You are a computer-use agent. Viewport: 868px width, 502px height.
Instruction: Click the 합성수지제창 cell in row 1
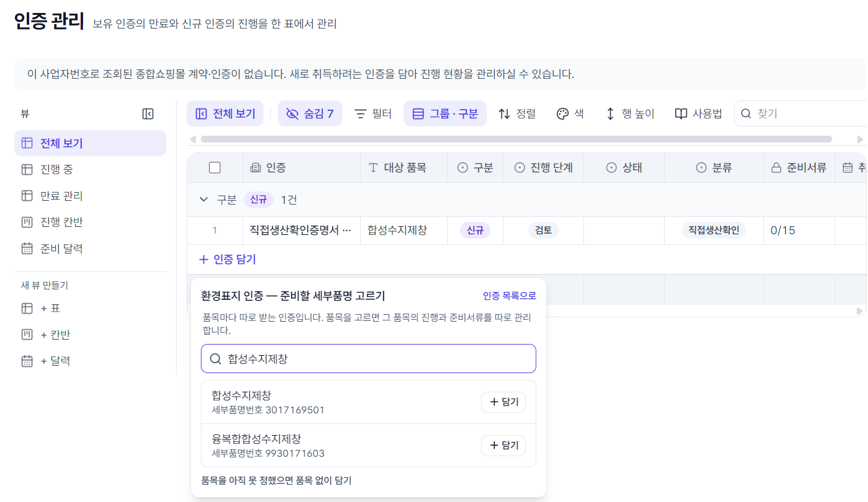pos(404,231)
